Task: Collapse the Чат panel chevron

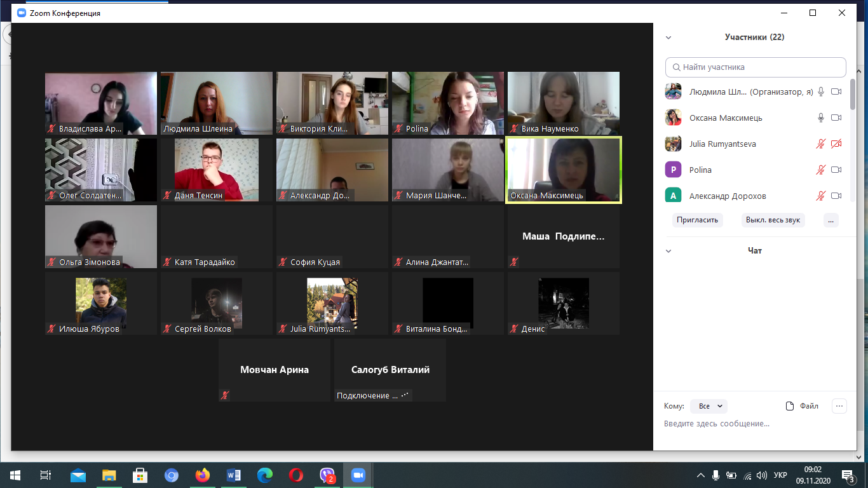Action: (668, 251)
